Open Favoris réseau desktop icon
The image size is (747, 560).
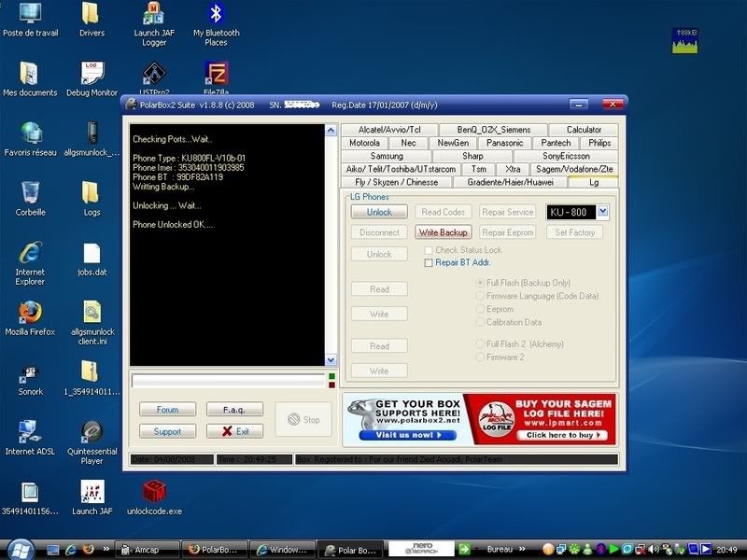click(30, 138)
